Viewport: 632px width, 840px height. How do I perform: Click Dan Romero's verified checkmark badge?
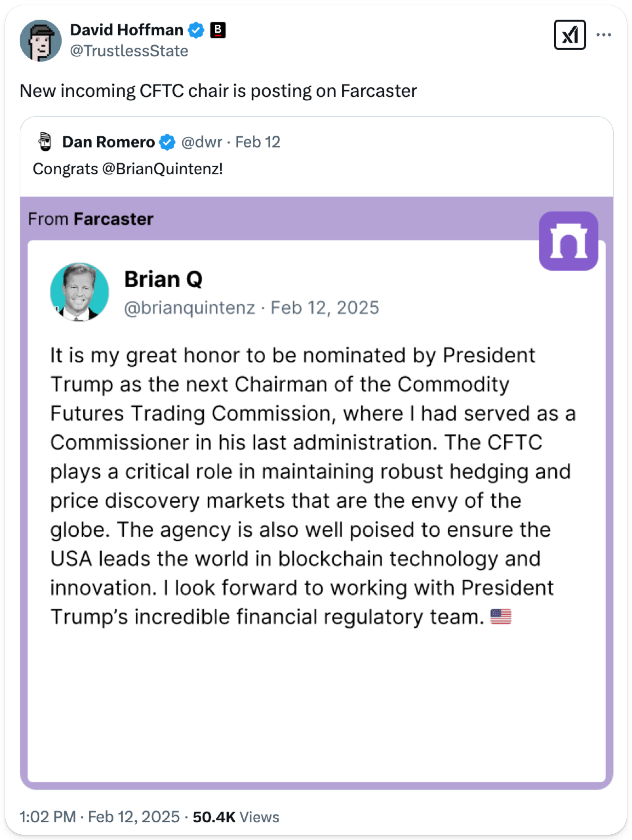pos(167,143)
